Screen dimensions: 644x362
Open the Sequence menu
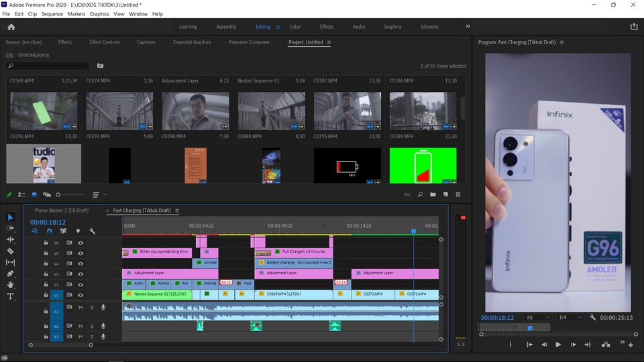click(x=52, y=14)
